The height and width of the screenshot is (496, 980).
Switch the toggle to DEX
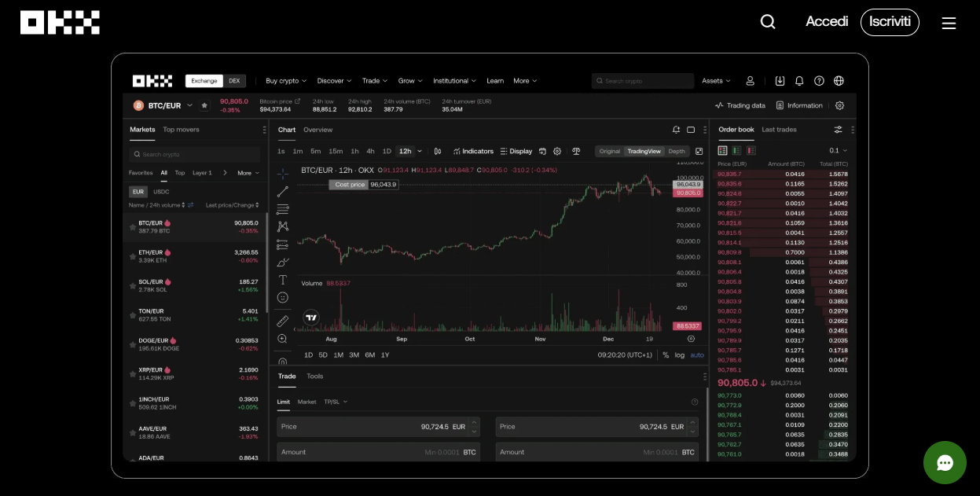click(234, 81)
